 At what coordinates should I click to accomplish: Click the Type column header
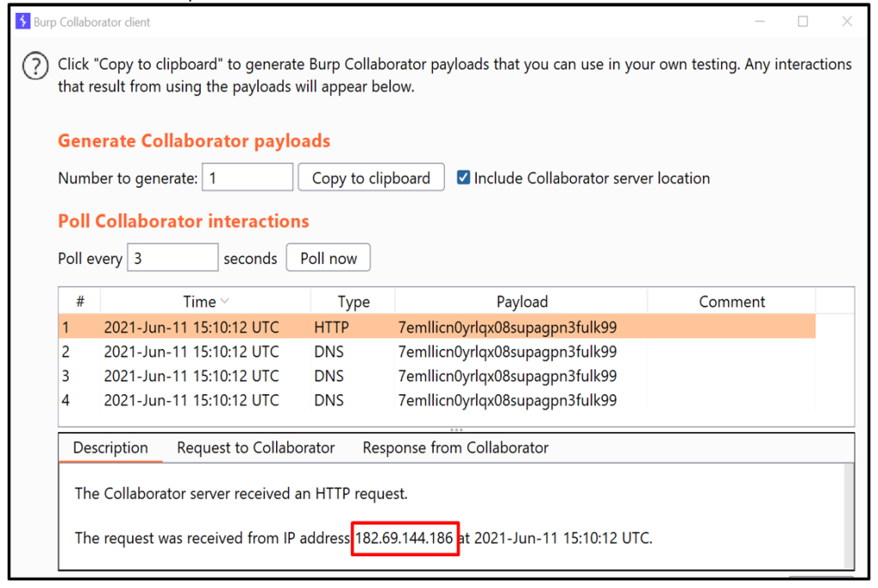(353, 301)
